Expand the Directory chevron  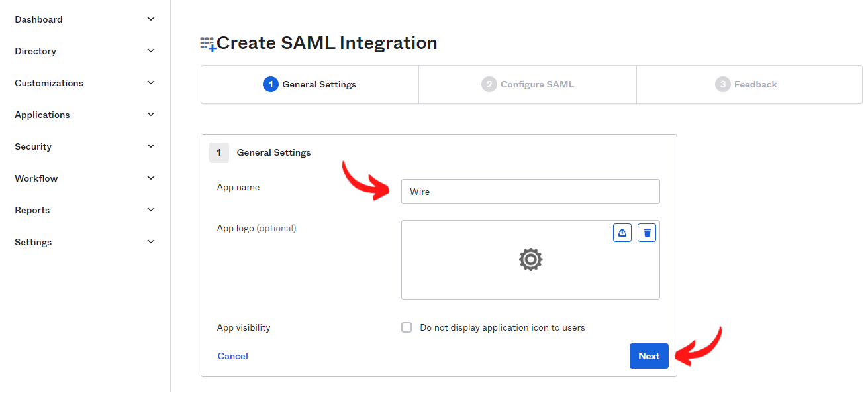[151, 51]
